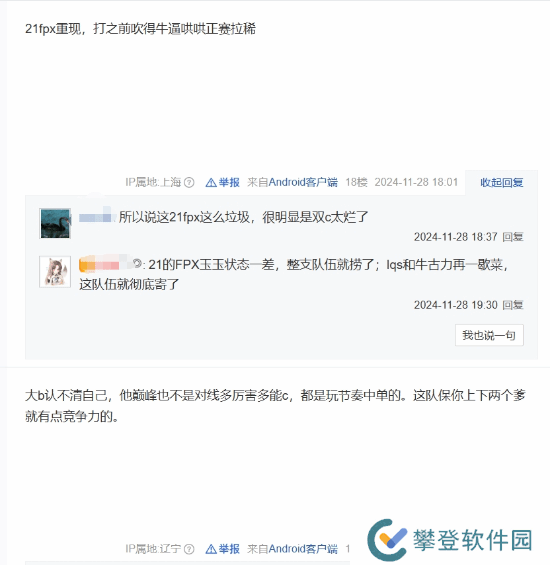This screenshot has height=565, width=550.
Task: Reply to the 19:30 comment
Action: (x=513, y=305)
